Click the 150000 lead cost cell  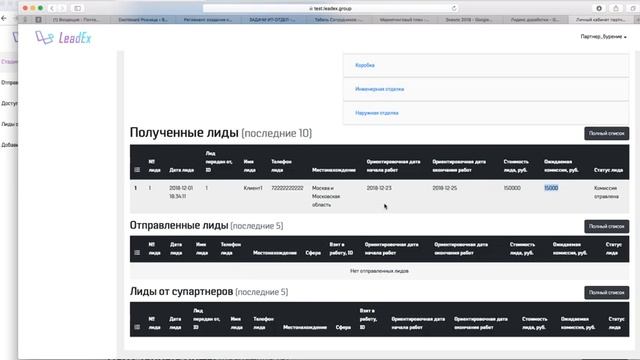(512, 188)
